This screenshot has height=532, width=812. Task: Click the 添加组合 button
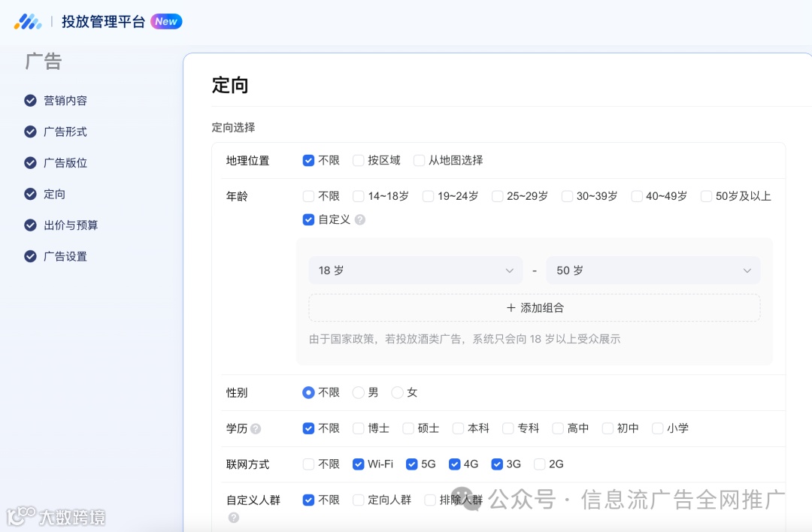coord(534,308)
